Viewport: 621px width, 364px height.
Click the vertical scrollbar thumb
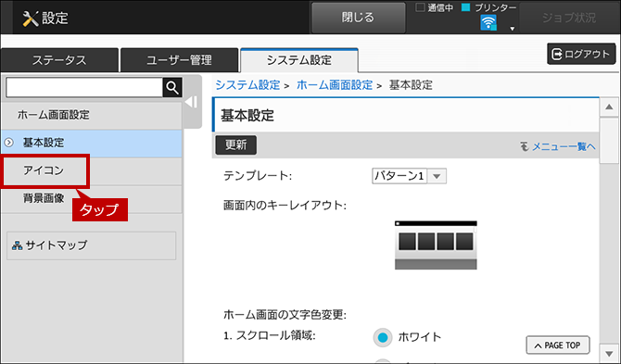(x=609, y=141)
